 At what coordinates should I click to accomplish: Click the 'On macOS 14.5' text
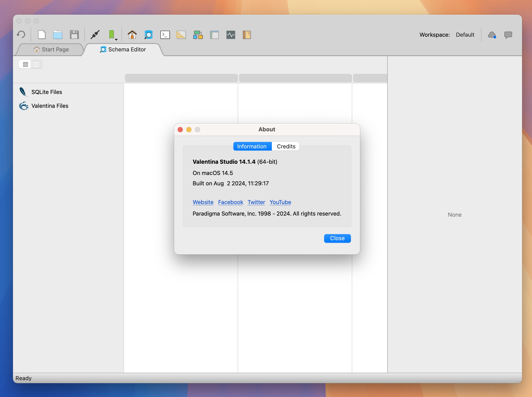pos(213,173)
